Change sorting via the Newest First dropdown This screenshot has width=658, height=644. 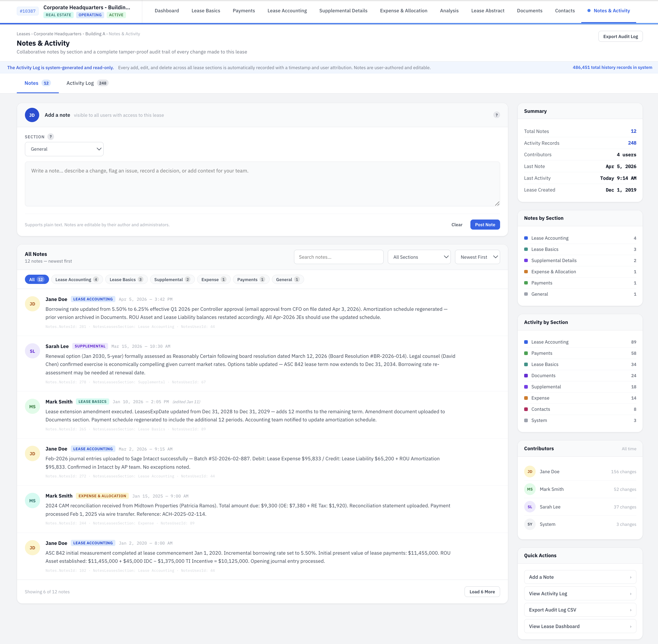click(x=477, y=257)
